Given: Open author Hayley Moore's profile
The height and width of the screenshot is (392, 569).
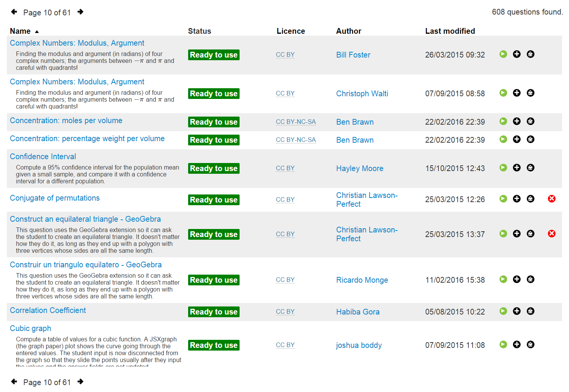Looking at the screenshot, I should click(359, 168).
